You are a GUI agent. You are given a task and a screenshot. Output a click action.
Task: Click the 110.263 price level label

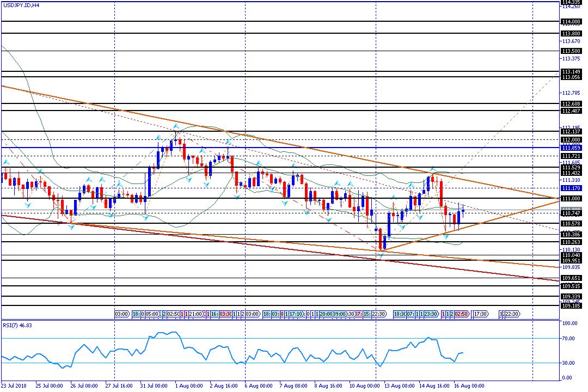click(571, 242)
